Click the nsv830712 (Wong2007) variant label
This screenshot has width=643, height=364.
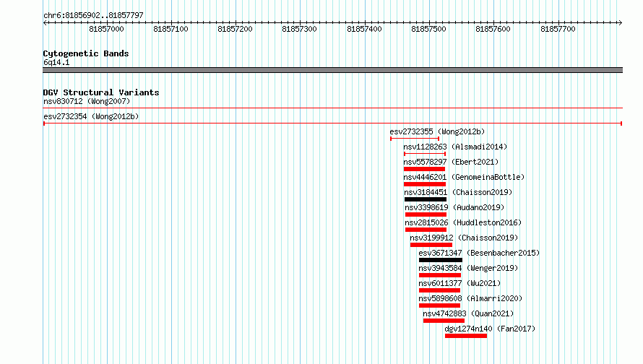point(87,101)
